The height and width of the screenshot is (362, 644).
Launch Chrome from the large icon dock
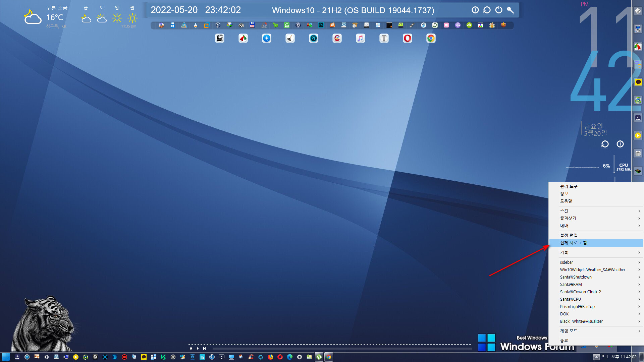pyautogui.click(x=431, y=38)
